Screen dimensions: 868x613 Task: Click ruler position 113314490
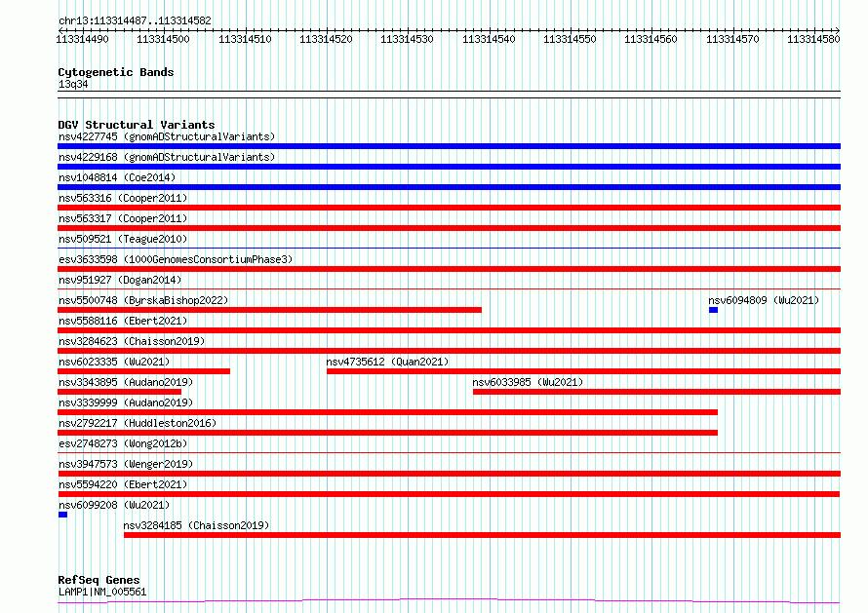coord(83,39)
